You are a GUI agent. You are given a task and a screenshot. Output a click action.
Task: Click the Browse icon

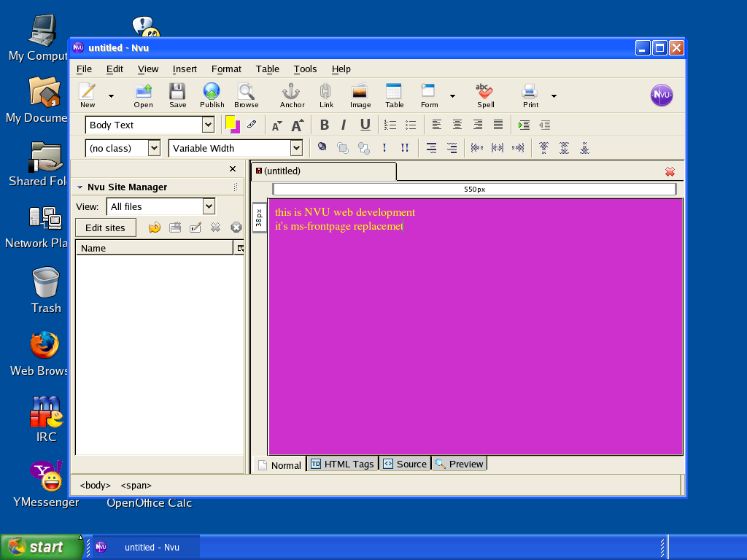tap(246, 95)
